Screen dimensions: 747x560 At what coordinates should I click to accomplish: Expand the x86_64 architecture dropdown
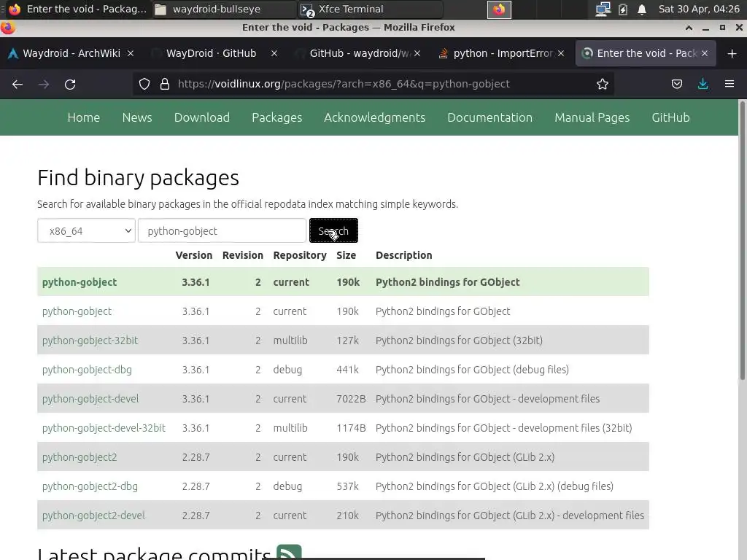86,231
